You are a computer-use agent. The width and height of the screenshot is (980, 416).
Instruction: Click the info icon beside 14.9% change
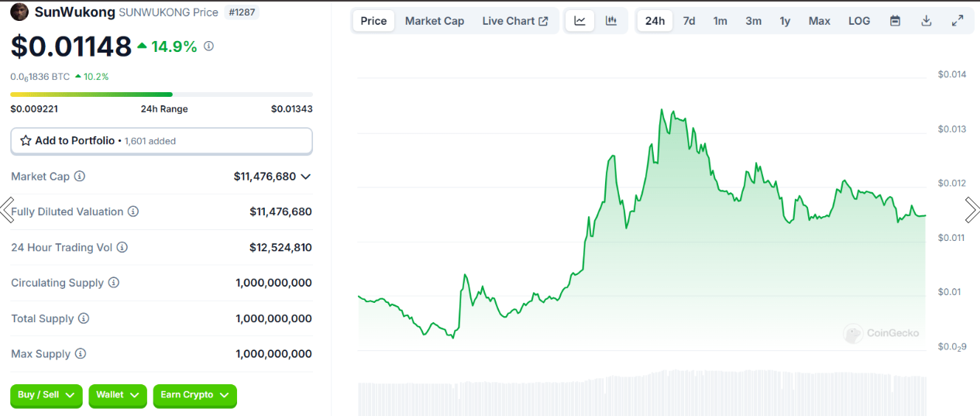(x=208, y=46)
